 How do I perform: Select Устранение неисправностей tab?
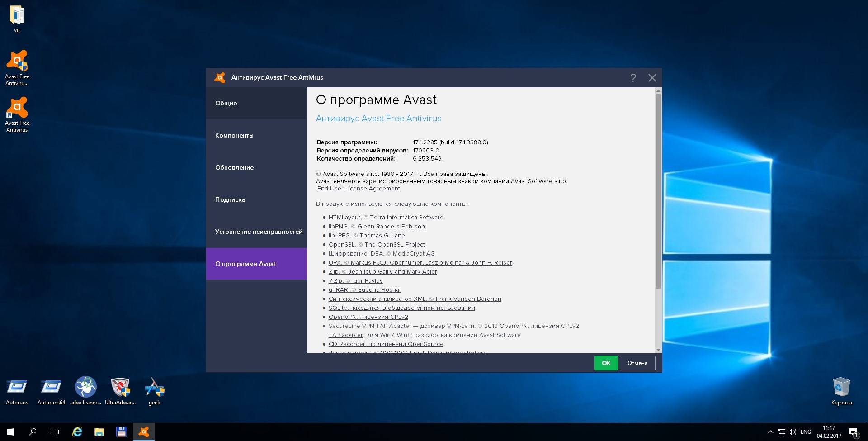pyautogui.click(x=256, y=232)
